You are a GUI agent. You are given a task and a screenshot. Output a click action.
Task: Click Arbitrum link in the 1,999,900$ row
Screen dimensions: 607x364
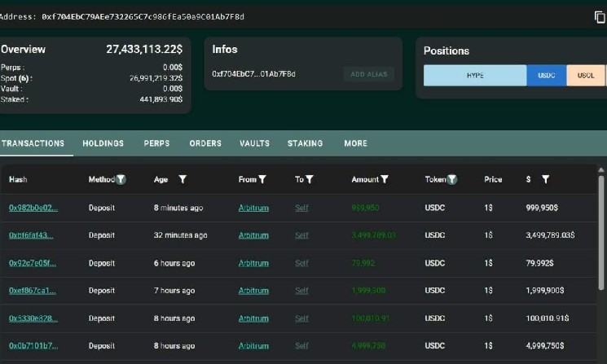click(x=253, y=291)
